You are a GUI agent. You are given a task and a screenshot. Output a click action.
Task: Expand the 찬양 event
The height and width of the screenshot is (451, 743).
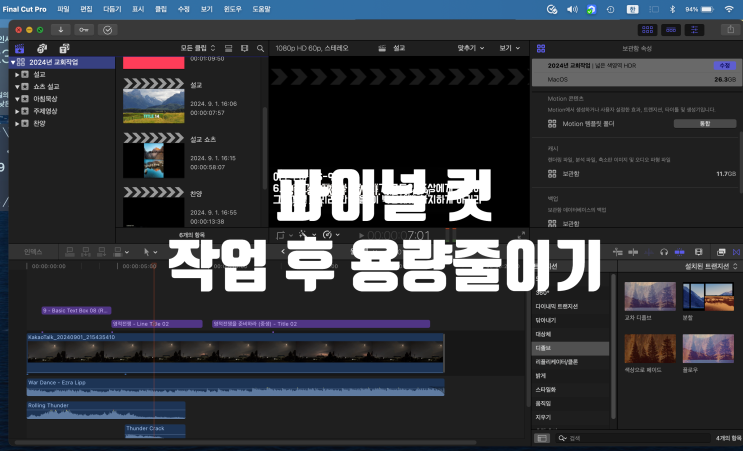coord(17,124)
